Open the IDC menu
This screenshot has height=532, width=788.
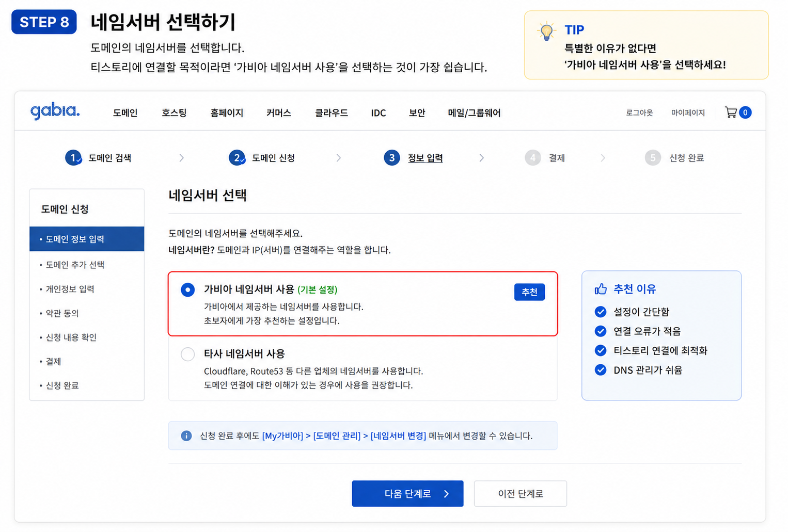point(379,113)
